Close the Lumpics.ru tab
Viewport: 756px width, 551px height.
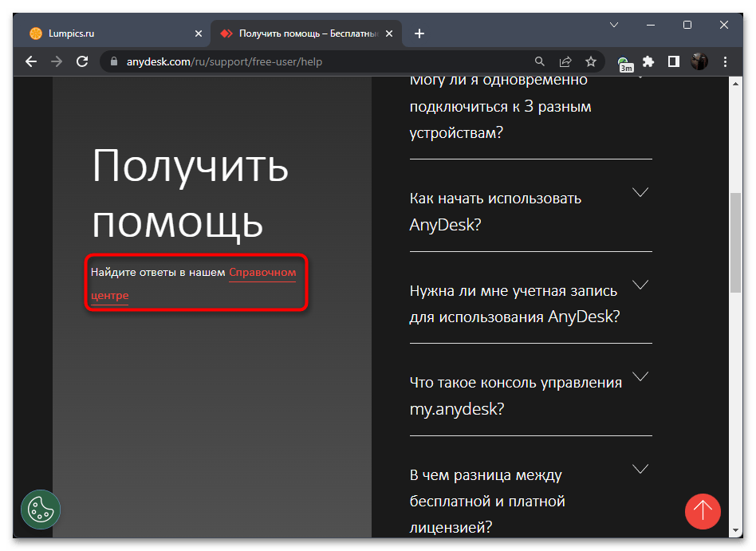pyautogui.click(x=198, y=33)
